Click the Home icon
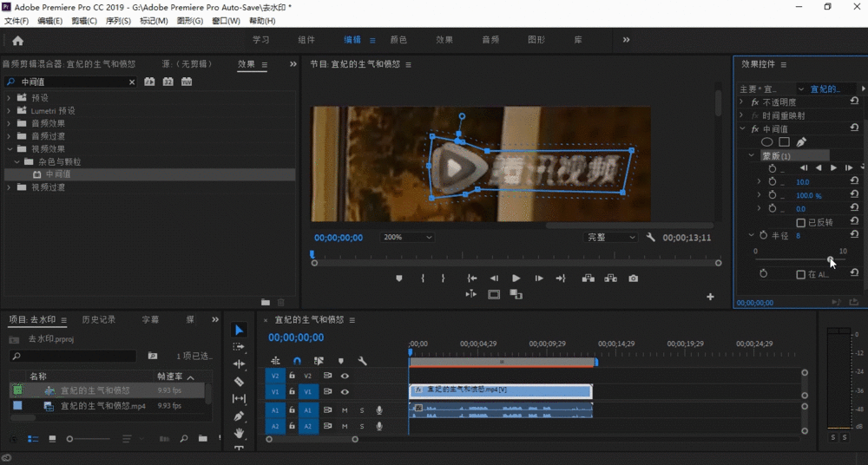This screenshot has width=868, height=465. tap(17, 41)
